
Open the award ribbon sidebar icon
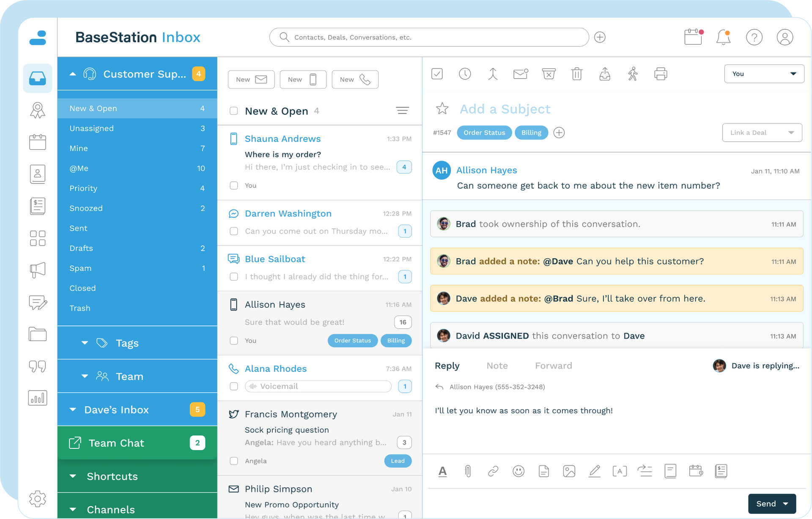[x=38, y=110]
